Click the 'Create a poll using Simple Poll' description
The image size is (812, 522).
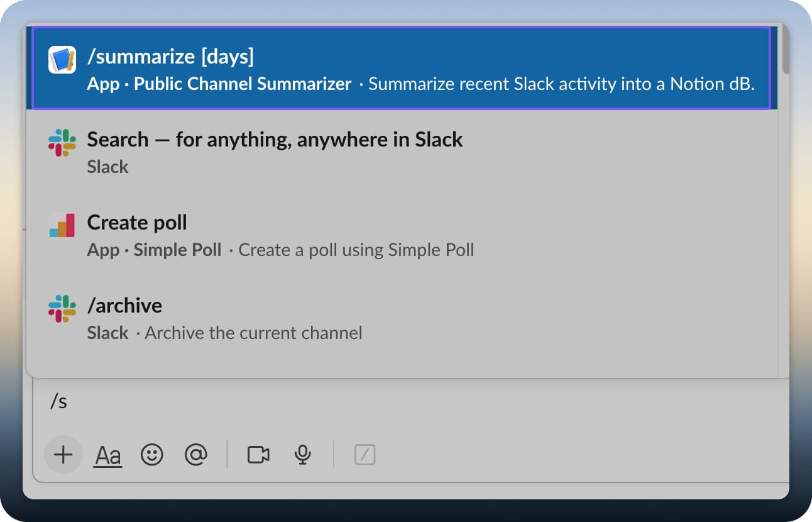[356, 250]
